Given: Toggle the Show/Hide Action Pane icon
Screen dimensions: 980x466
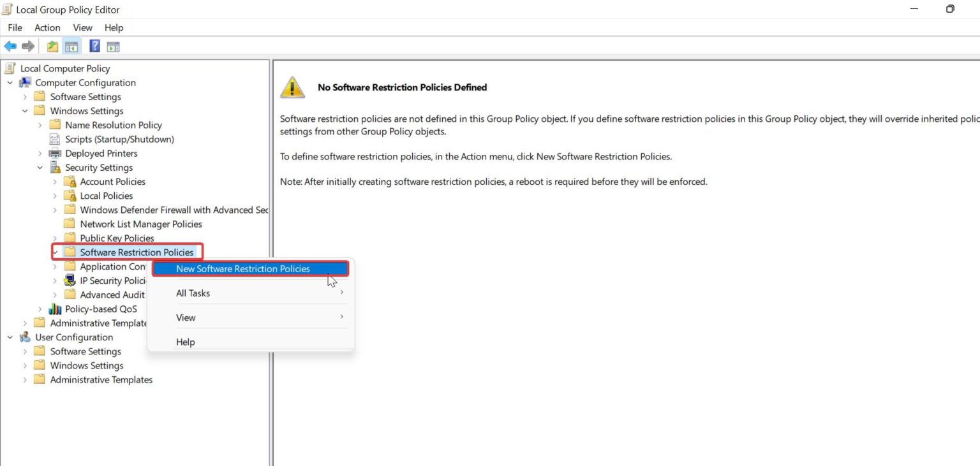Looking at the screenshot, I should point(113,45).
